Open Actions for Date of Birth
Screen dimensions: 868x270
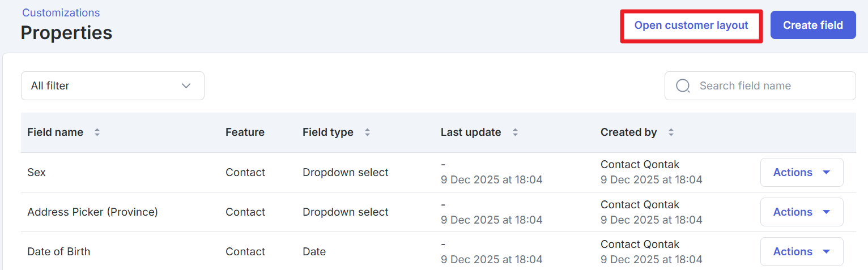[801, 252]
